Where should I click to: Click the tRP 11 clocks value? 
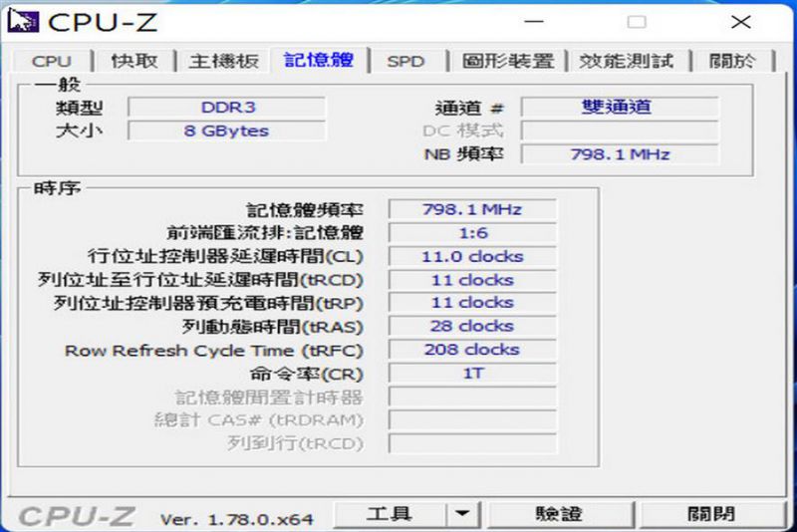click(472, 303)
